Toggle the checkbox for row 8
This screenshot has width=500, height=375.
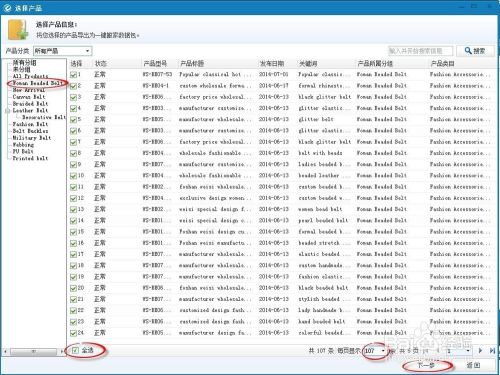(x=73, y=153)
